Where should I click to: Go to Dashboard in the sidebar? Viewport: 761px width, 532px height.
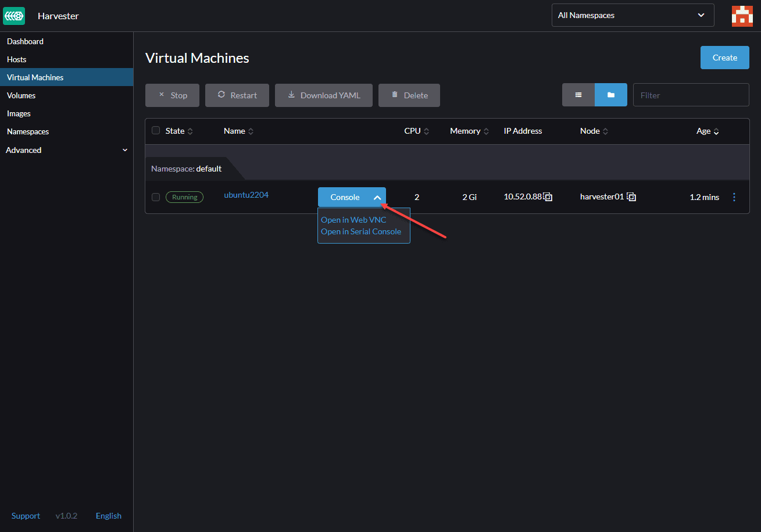coord(66,41)
